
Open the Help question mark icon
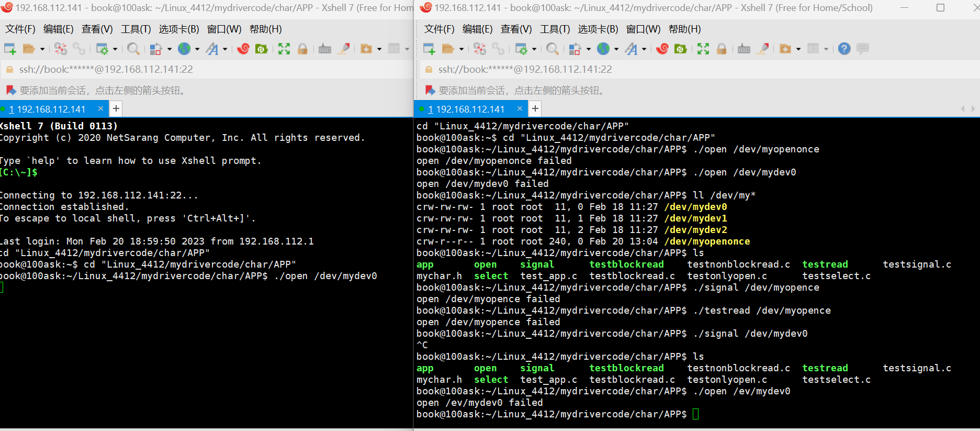[x=844, y=49]
